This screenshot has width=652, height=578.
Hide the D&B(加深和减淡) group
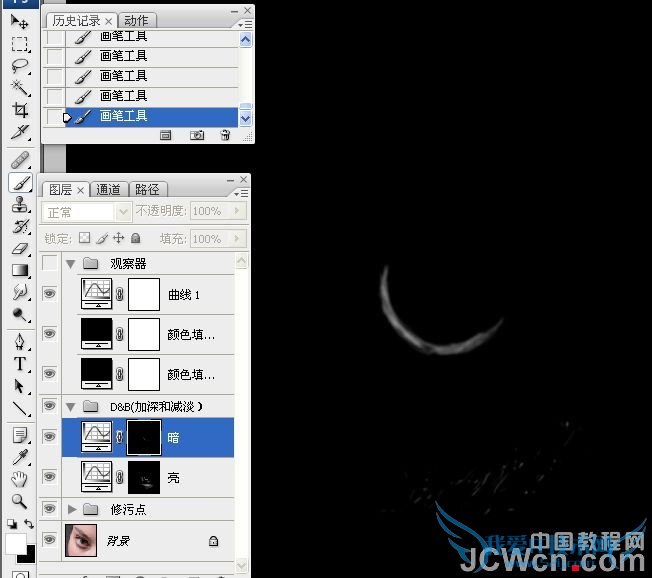tap(49, 405)
